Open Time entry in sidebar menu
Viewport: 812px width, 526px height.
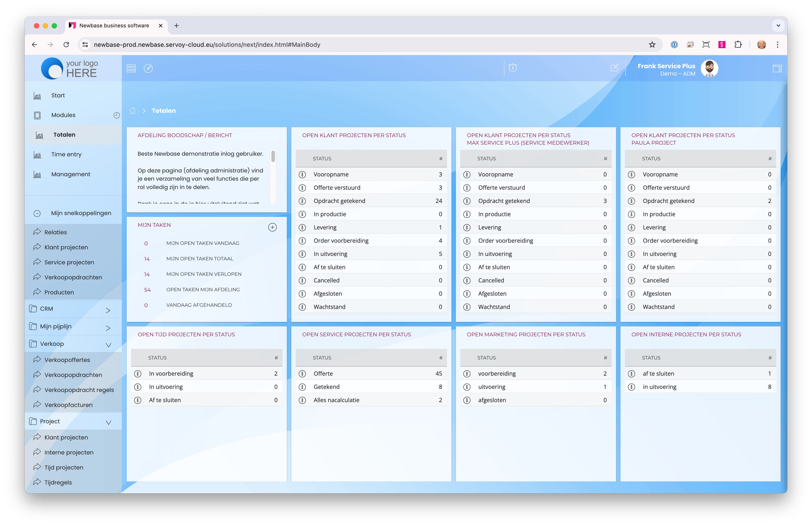pos(66,155)
